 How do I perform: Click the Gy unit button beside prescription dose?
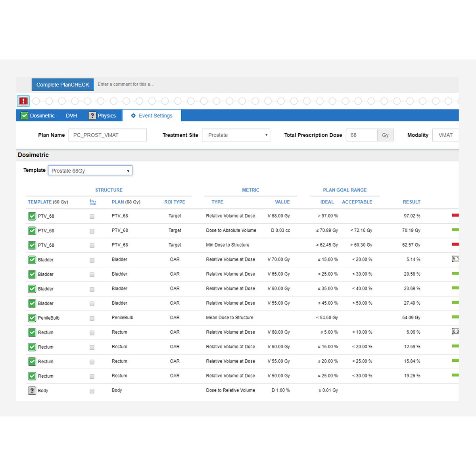point(385,135)
